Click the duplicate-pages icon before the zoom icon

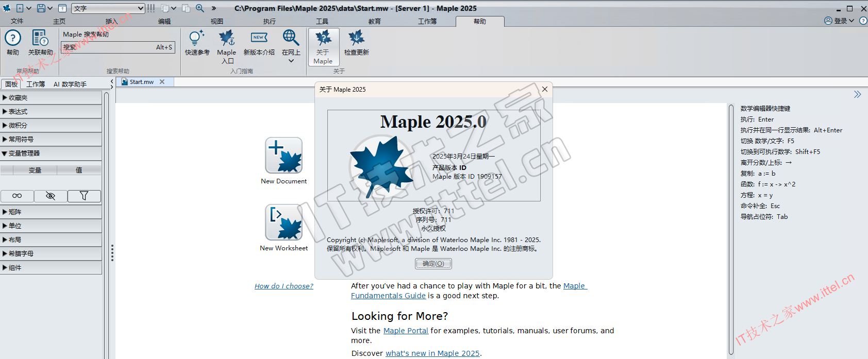pyautogui.click(x=186, y=8)
